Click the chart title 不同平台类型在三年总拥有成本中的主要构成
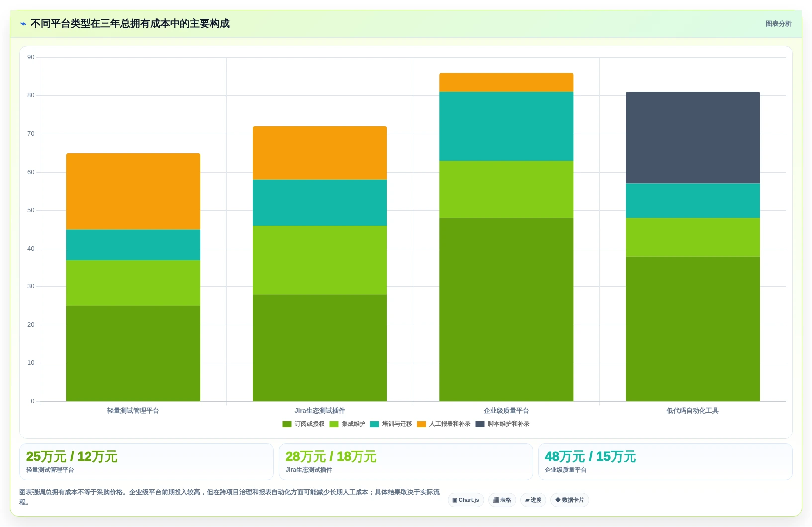 click(130, 24)
